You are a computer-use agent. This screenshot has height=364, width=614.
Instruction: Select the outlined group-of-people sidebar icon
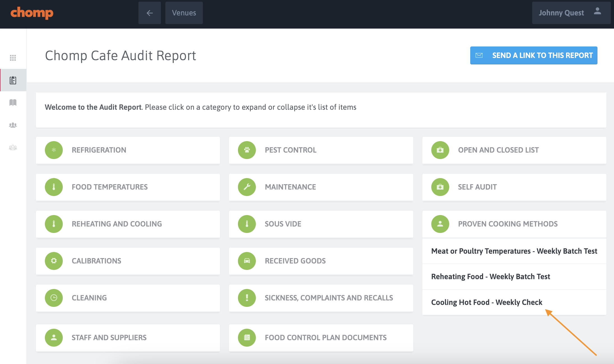(13, 148)
